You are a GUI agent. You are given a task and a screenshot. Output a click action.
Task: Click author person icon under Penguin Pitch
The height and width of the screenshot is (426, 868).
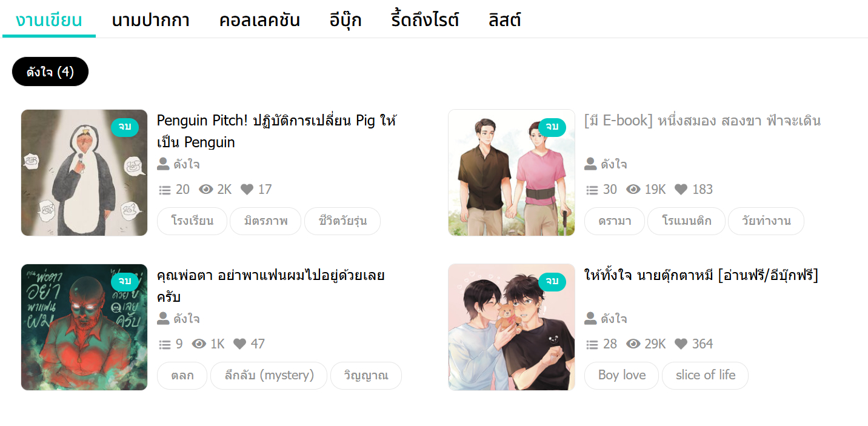click(x=163, y=164)
